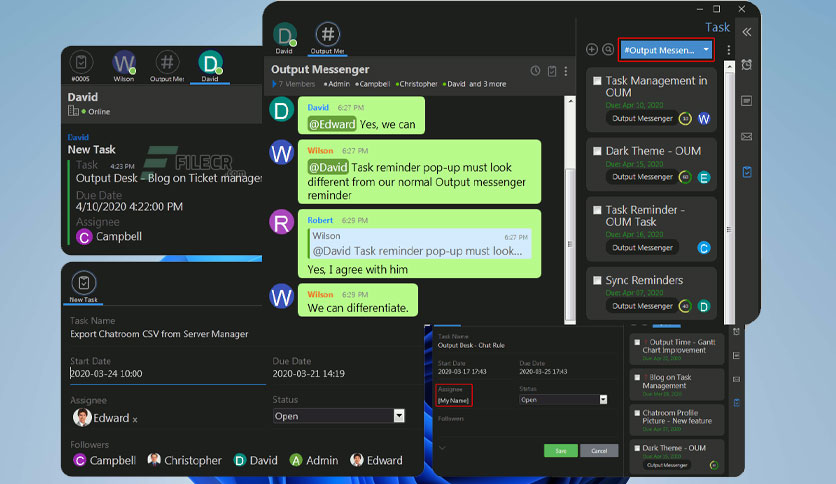Click the Due Date field '2020-03-21 14:19'

tap(308, 374)
